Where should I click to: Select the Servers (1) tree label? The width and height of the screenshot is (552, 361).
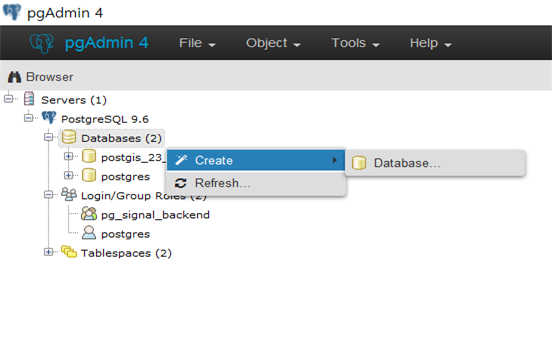point(74,100)
